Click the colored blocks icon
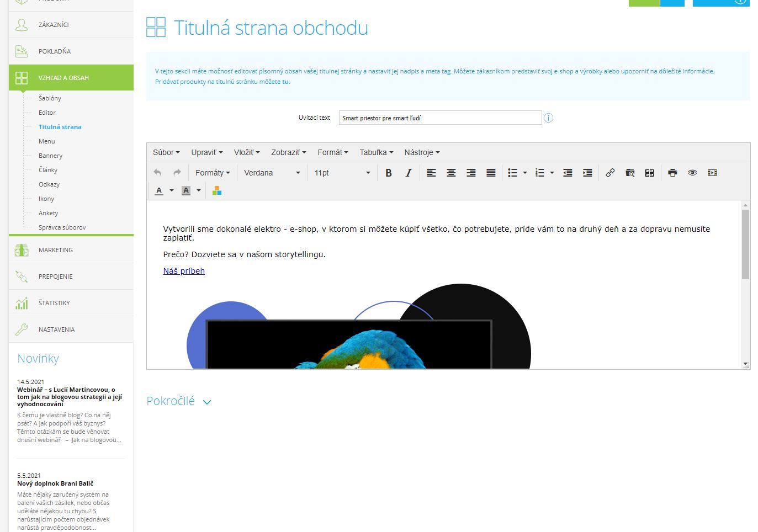Image resolution: width=758 pixels, height=532 pixels. point(217,190)
